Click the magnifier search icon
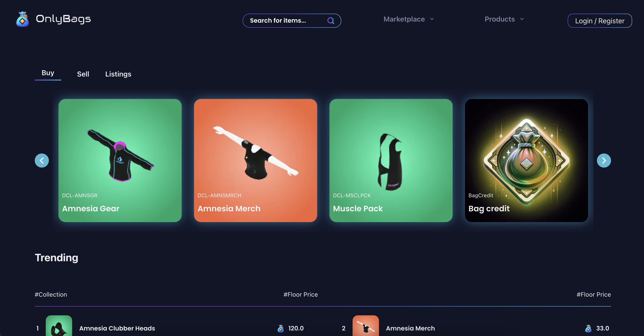Image resolution: width=644 pixels, height=336 pixels. [331, 20]
